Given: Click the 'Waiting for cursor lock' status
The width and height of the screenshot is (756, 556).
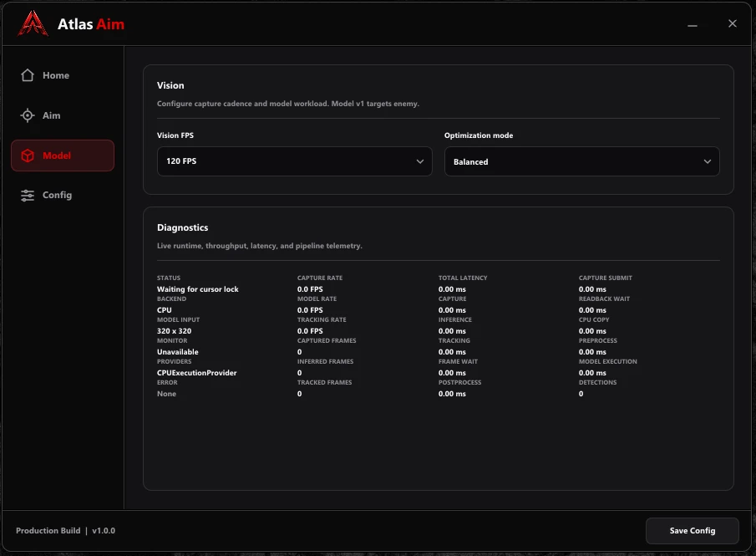Looking at the screenshot, I should 198,289.
